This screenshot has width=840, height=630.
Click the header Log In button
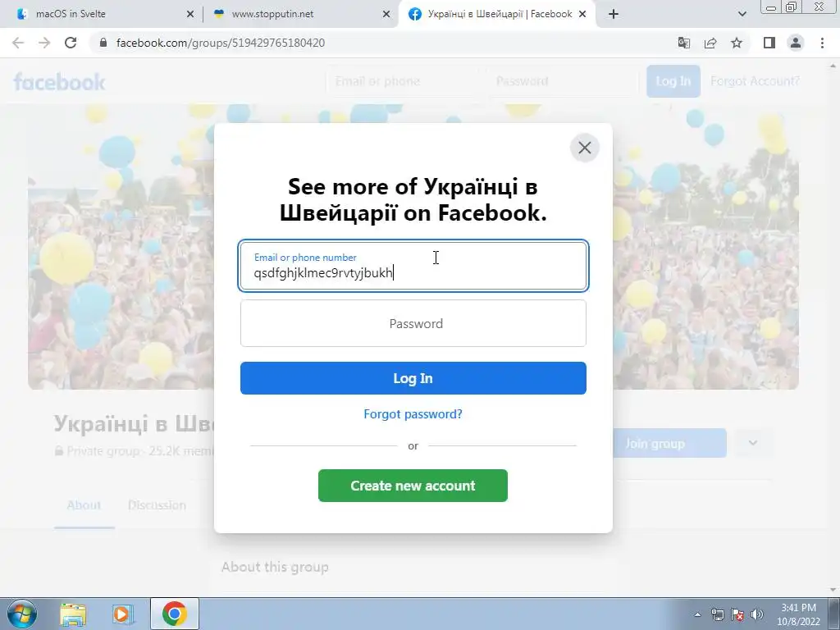click(x=673, y=81)
